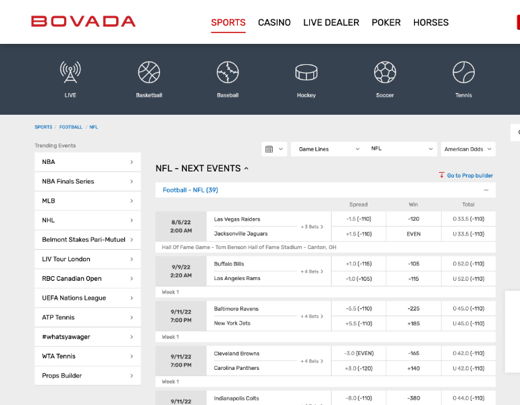Switch to the Casino tab

274,22
